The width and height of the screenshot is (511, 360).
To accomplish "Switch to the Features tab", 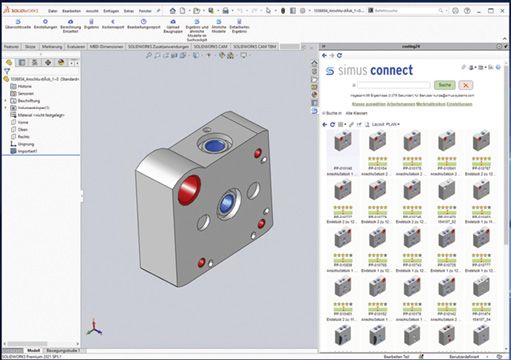I will click(11, 47).
